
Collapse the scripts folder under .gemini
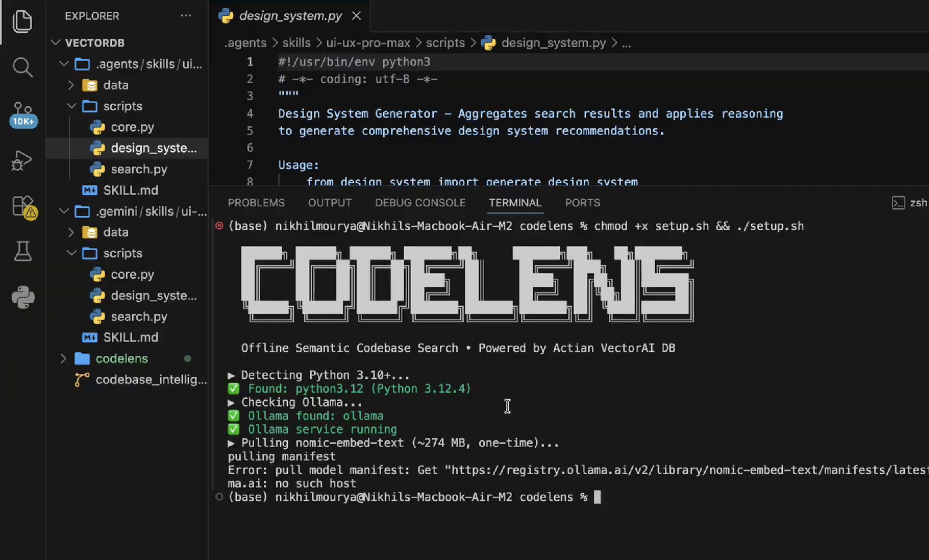[71, 253]
